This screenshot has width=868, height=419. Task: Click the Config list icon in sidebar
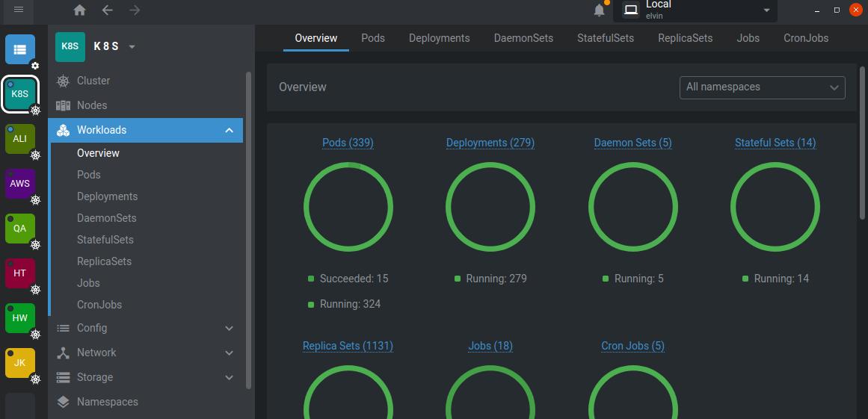coord(63,328)
